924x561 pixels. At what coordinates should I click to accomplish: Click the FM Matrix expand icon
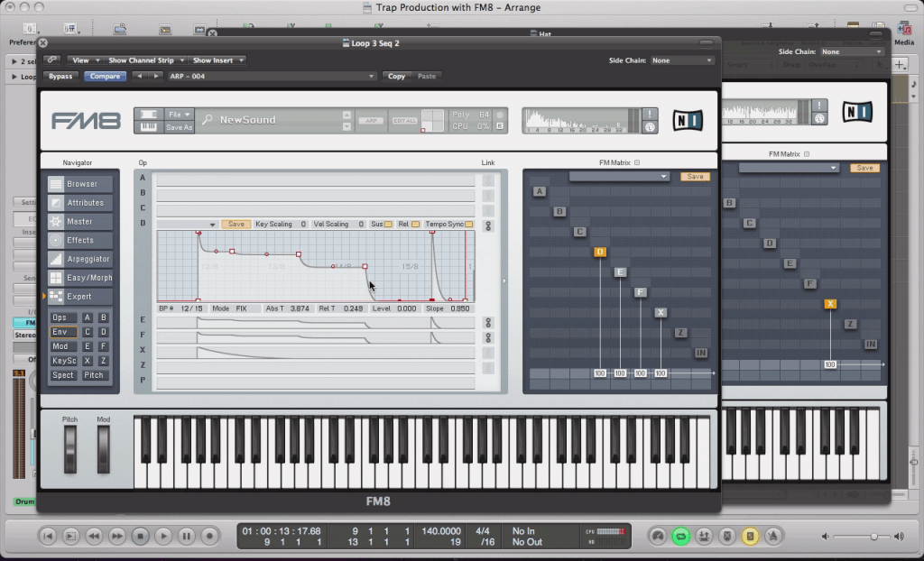click(637, 162)
